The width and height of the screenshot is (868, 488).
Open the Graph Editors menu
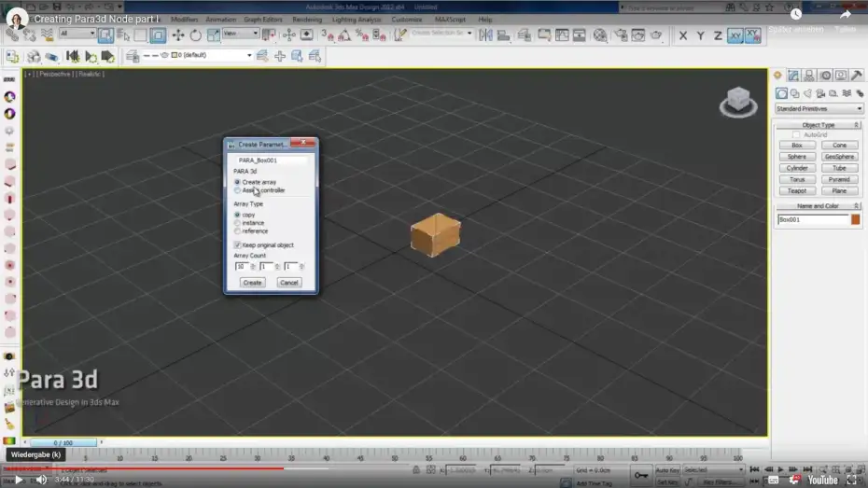coord(263,20)
